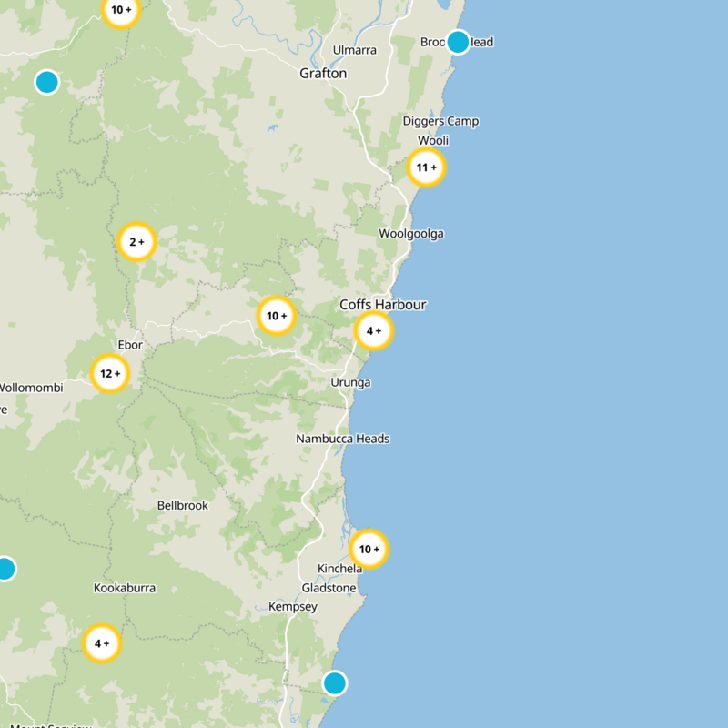Click the Wooli place label
This screenshot has height=728, width=728.
[x=433, y=140]
